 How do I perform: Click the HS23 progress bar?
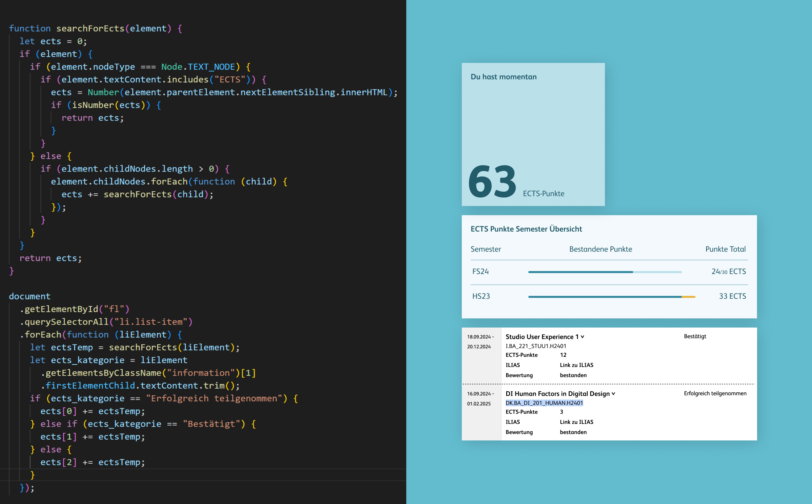612,297
